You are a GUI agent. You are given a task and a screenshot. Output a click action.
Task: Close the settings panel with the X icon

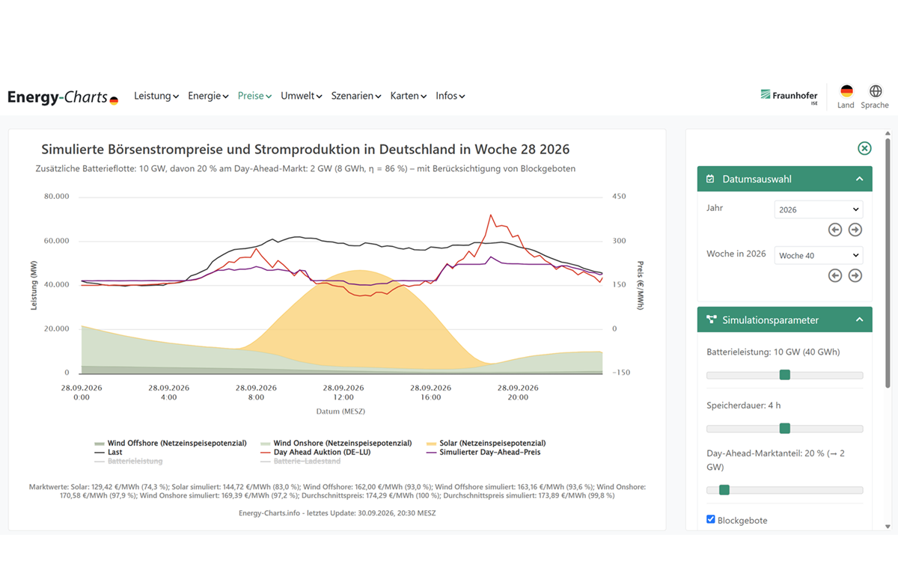tap(864, 148)
